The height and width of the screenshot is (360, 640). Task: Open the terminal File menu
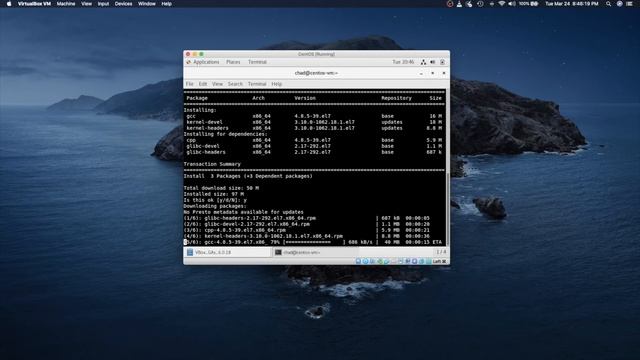point(189,84)
